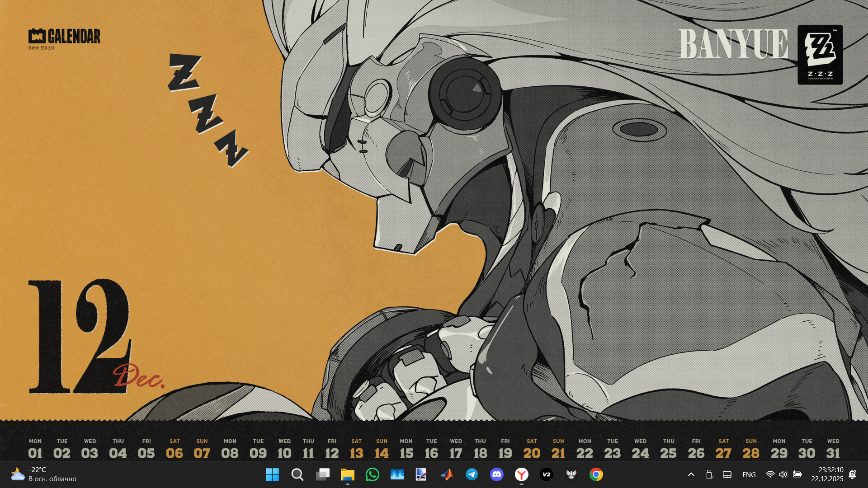The image size is (868, 488).
Task: Launch WhatsApp from taskbar
Action: (372, 474)
